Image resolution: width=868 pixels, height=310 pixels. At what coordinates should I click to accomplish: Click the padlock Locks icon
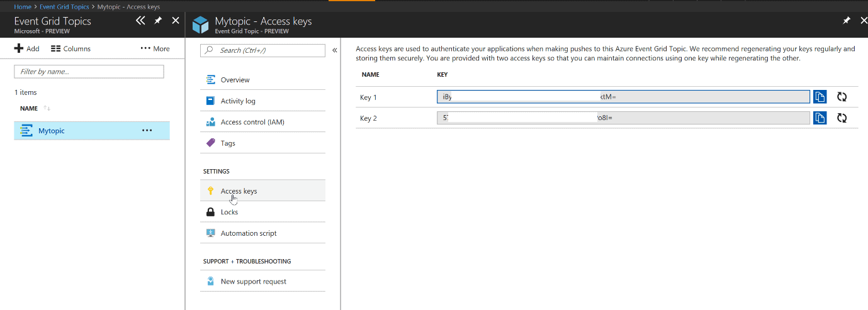point(211,212)
